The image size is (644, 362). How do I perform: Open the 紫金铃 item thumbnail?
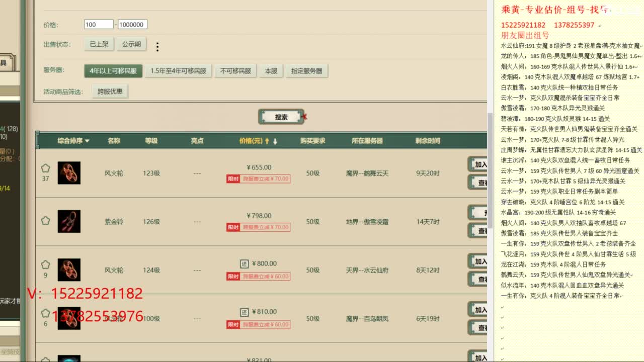(x=69, y=221)
